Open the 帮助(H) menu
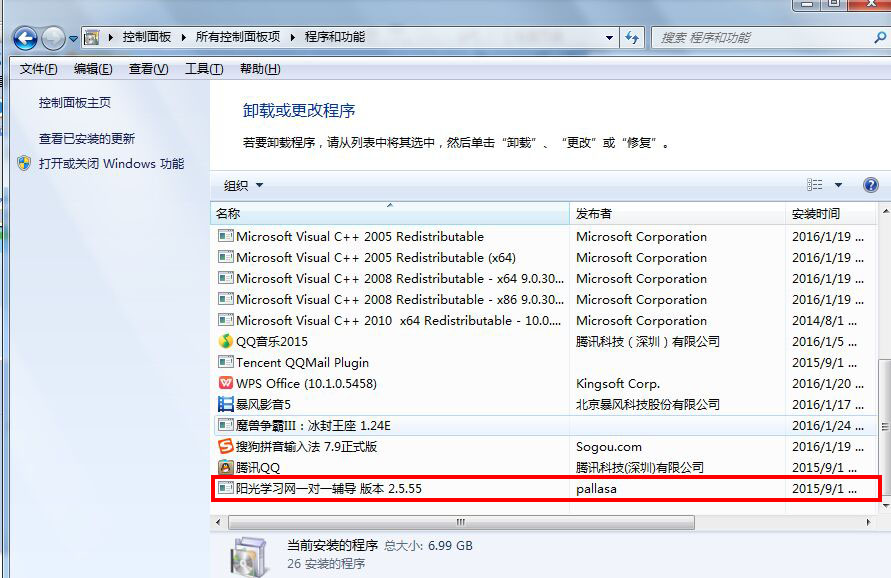Image resolution: width=891 pixels, height=578 pixels. pos(260,69)
